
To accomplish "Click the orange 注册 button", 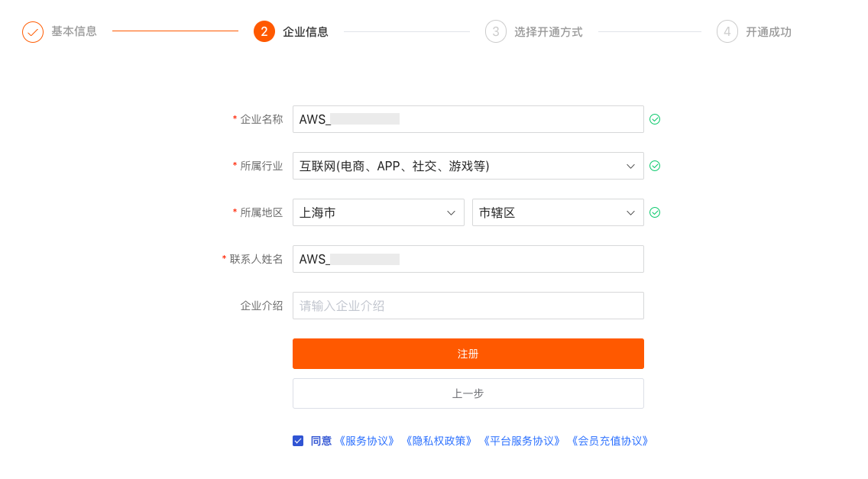I will click(x=468, y=353).
